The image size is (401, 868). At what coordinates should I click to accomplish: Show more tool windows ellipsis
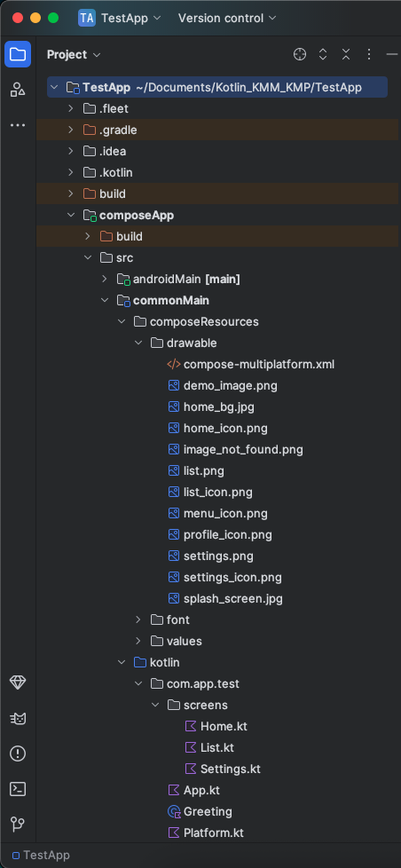coord(18,125)
